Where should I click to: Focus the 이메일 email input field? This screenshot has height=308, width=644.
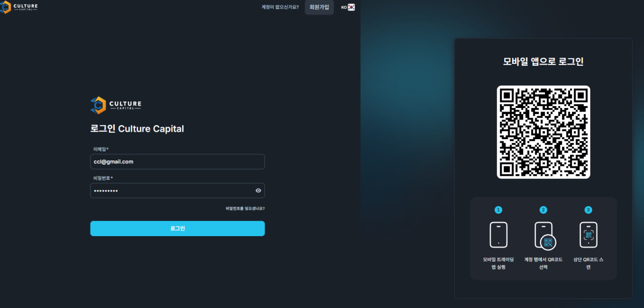click(x=177, y=161)
